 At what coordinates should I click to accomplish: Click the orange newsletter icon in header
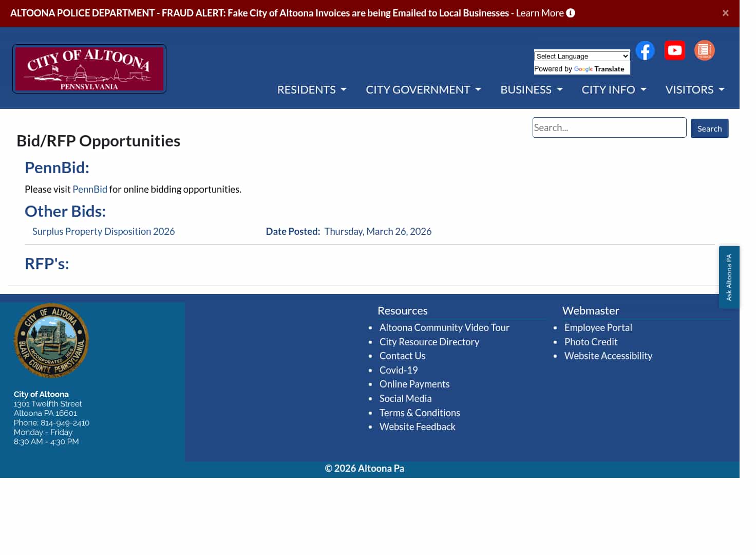tap(705, 50)
